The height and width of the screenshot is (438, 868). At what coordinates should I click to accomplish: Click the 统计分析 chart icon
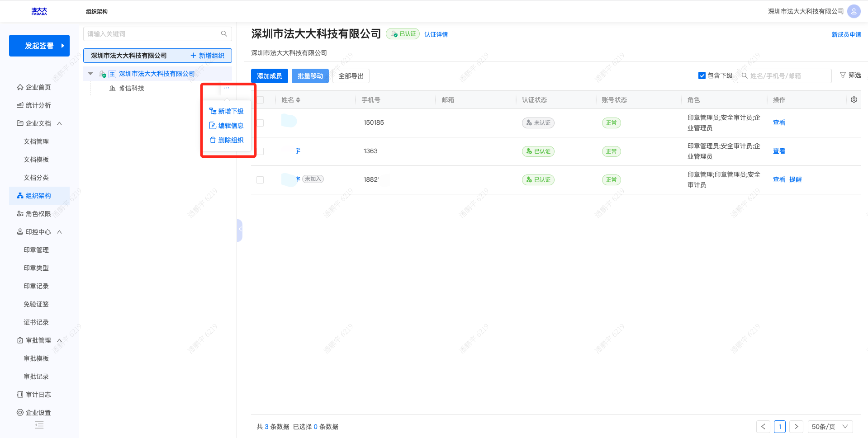(20, 105)
